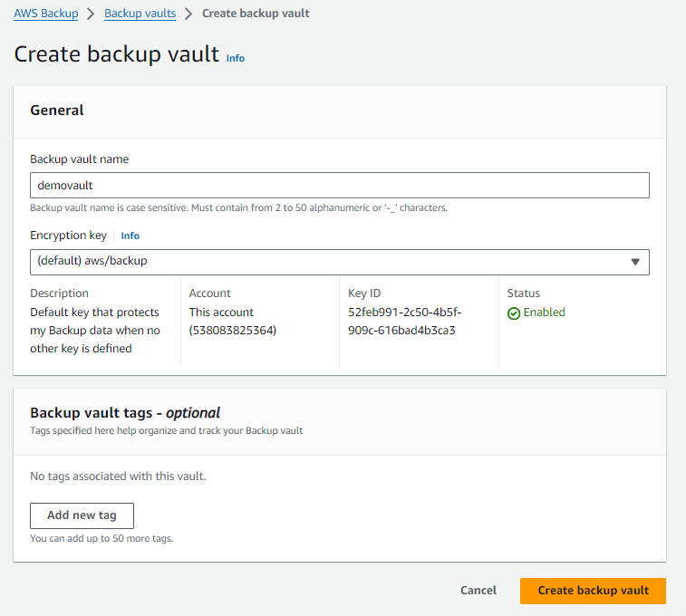Go to Backup vaults breadcrumb

(x=140, y=14)
